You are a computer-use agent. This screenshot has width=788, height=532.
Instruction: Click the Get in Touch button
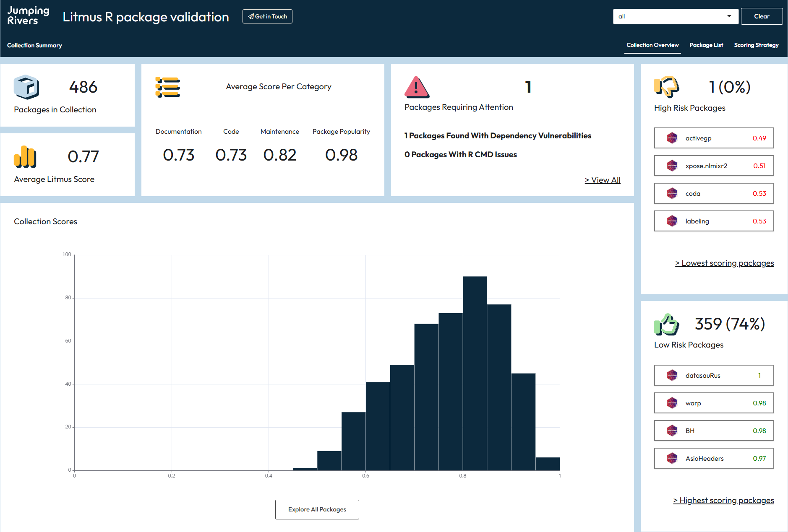click(x=267, y=16)
